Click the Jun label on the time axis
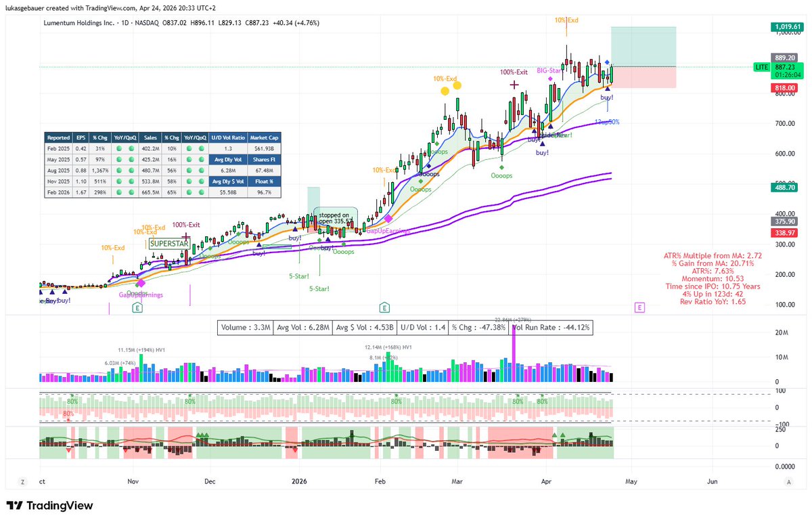 [x=713, y=482]
